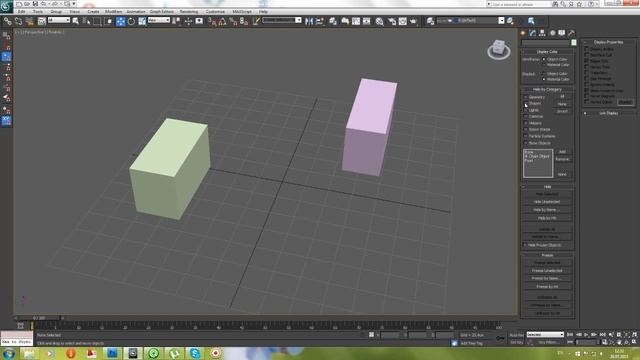This screenshot has width=640, height=360.
Task: Click the Hide Unselected button
Action: [x=547, y=202]
